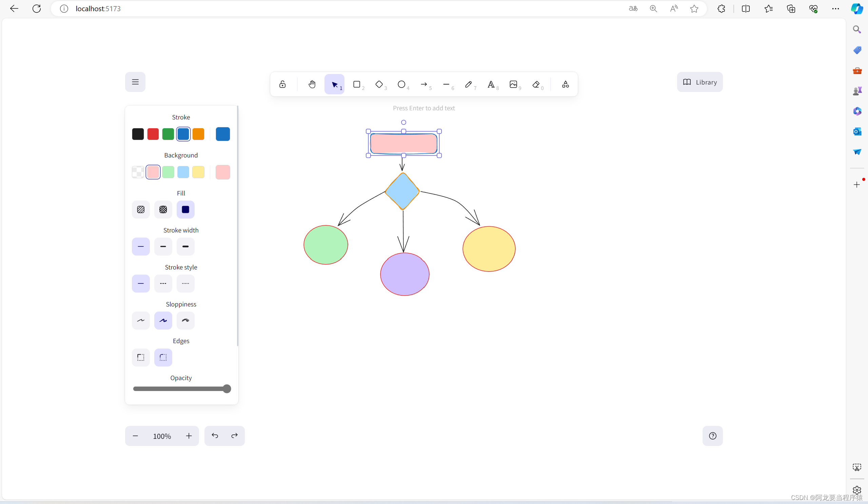Select the Diamond shape tool
The width and height of the screenshot is (868, 504).
pos(379,85)
